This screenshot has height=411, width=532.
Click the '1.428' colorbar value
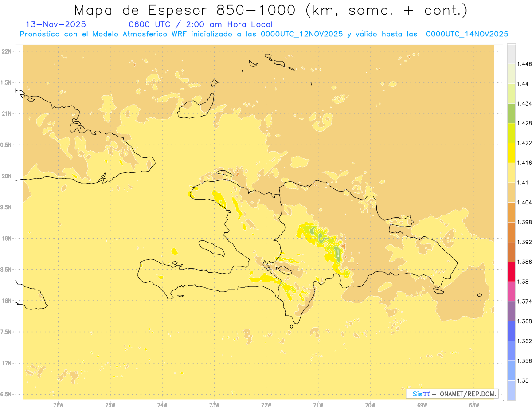[524, 123]
